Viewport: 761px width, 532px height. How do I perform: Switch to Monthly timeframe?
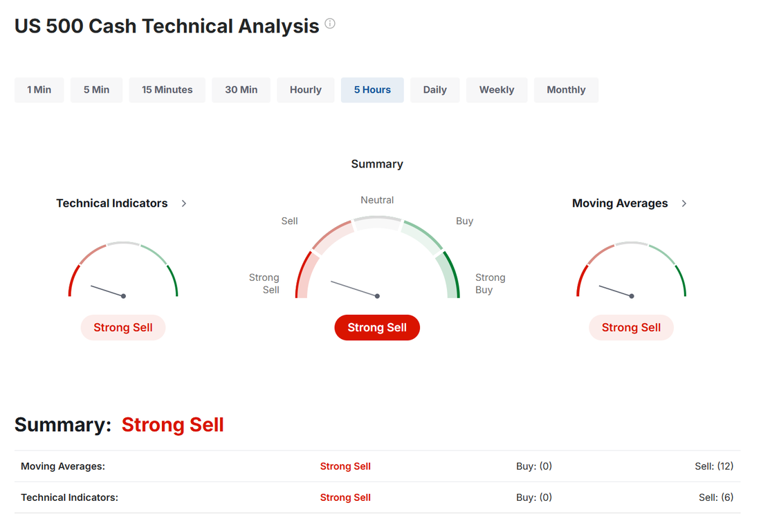(567, 90)
